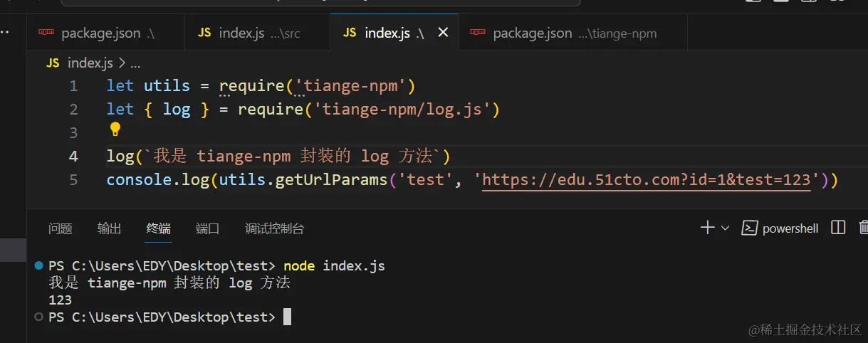Viewport: 868px width, 343px height.
Task: Open the 输出 panel tab
Action: [x=110, y=228]
